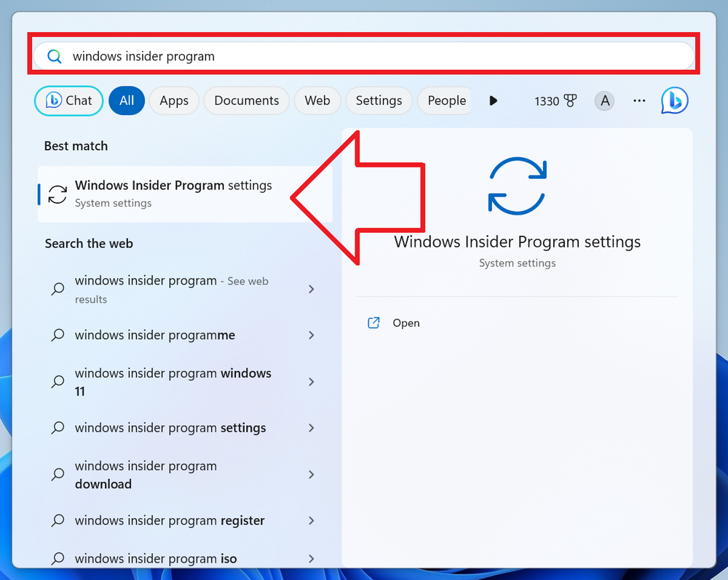Viewport: 728px width, 580px height.
Task: Click the Rewards trophy icon
Action: (x=570, y=100)
